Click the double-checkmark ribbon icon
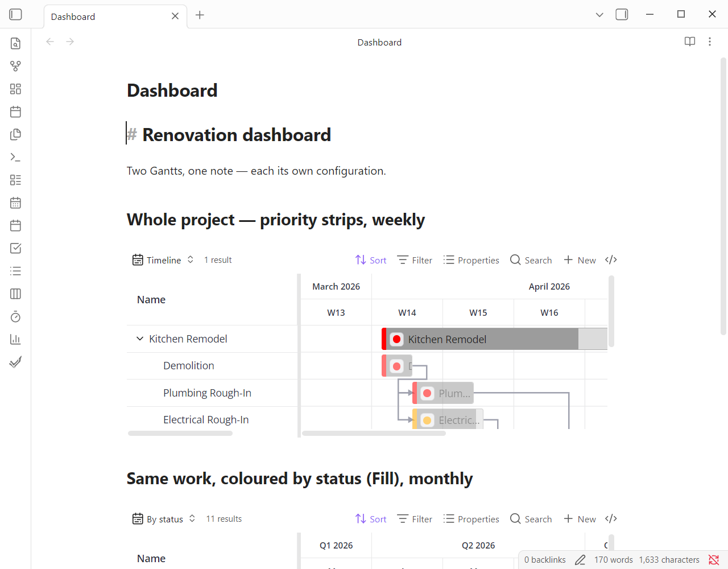Screen dimensions: 728x569 coord(16,362)
